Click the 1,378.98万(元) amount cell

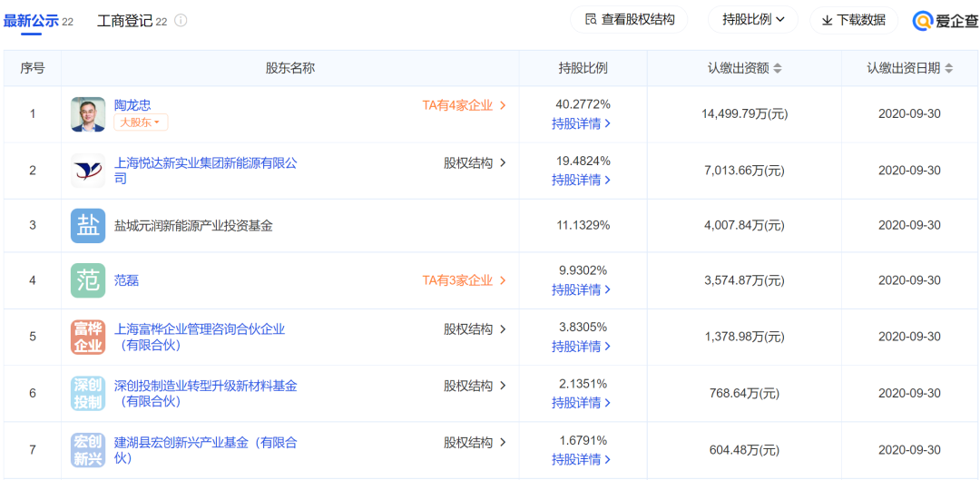(744, 337)
